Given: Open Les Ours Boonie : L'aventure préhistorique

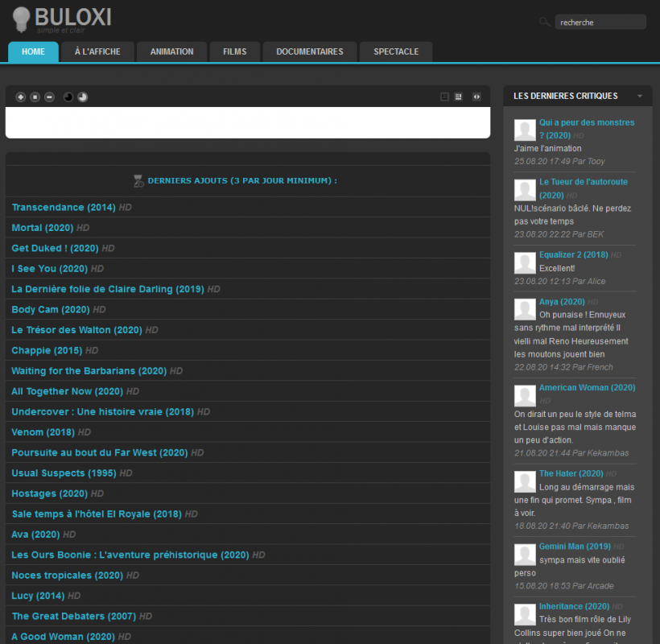Looking at the screenshot, I should pyautogui.click(x=130, y=555).
